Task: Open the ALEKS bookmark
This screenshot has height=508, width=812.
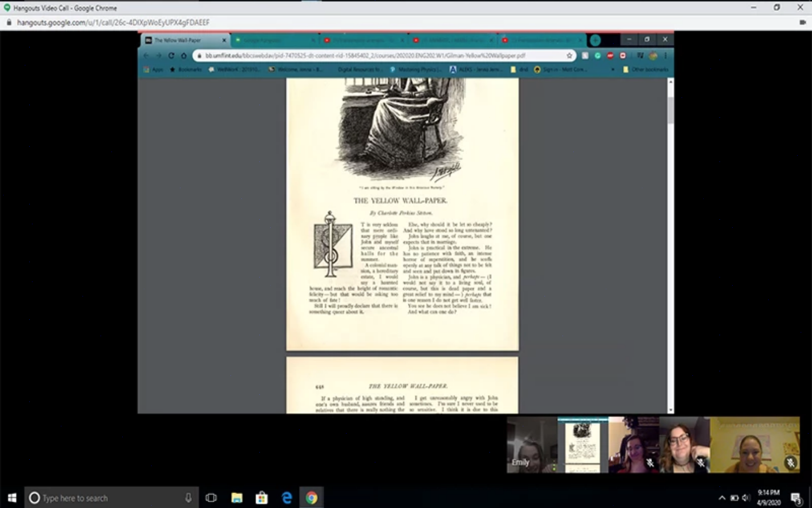Action: coord(476,69)
